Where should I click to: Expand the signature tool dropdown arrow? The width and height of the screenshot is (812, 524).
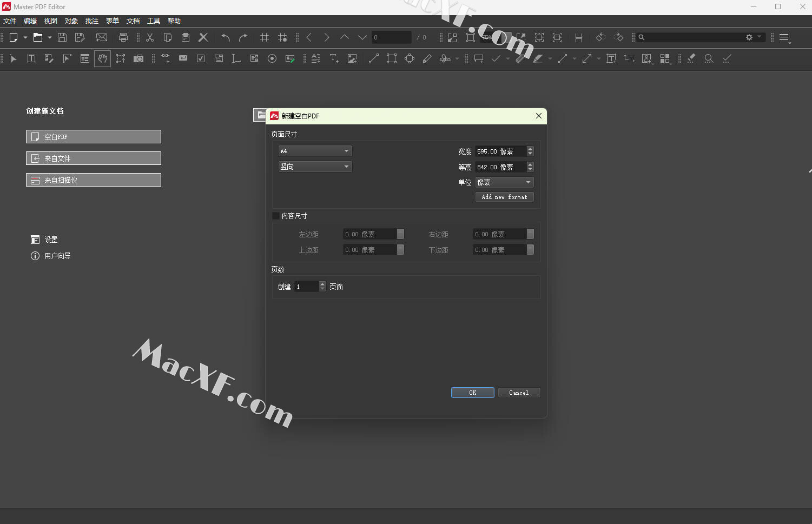coord(457,58)
